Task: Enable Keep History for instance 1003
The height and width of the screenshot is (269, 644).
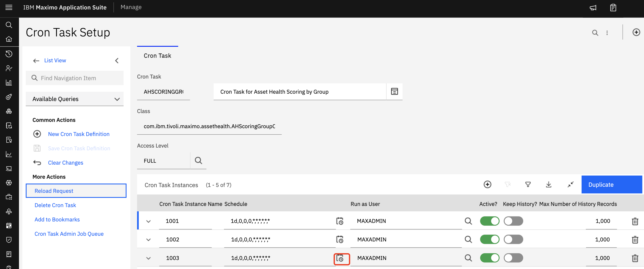Action: point(513,258)
